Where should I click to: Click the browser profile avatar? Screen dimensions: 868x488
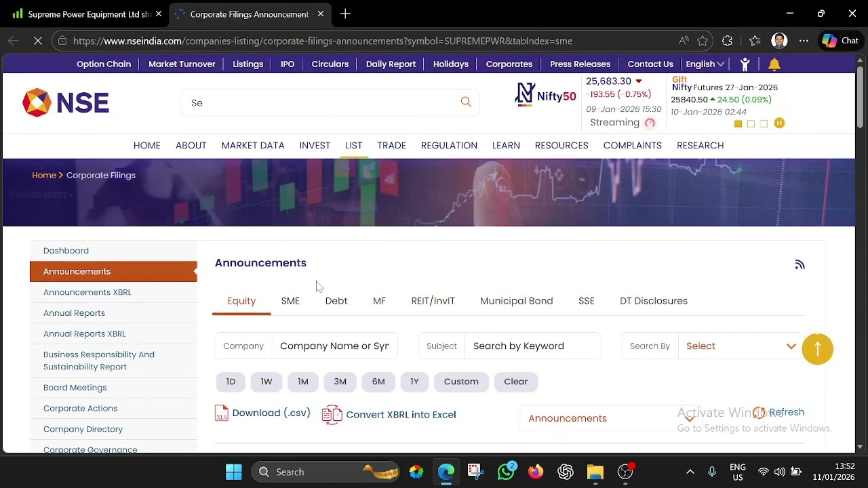point(779,41)
